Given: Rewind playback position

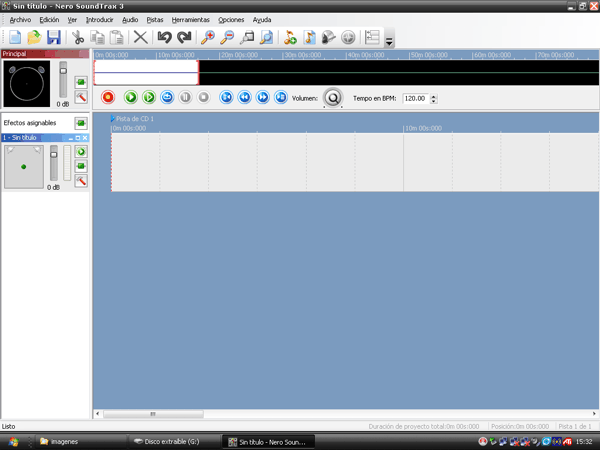Looking at the screenshot, I should point(245,98).
